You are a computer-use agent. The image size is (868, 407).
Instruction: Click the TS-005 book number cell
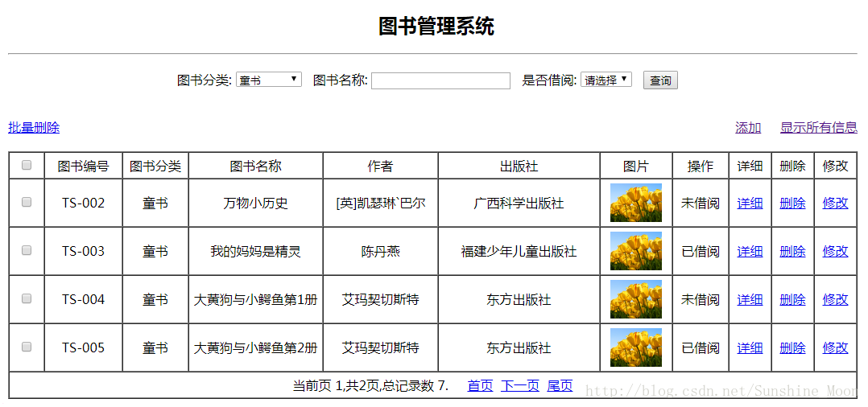83,347
